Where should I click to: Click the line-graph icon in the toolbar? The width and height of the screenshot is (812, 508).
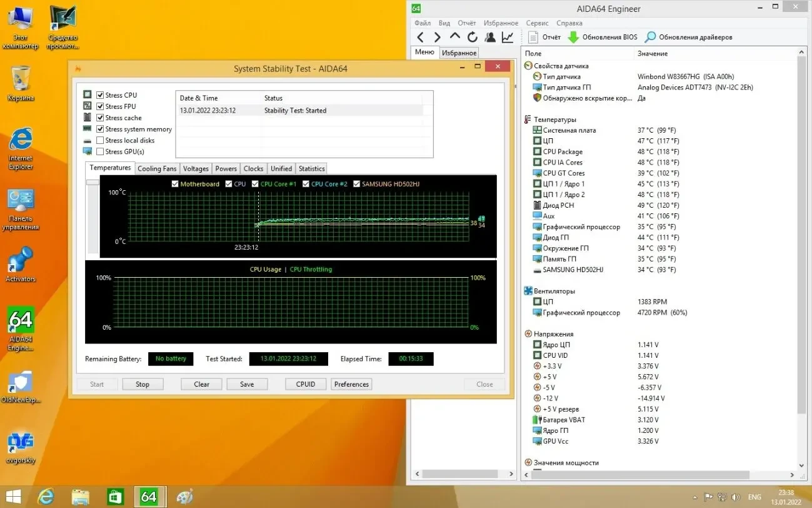point(507,37)
